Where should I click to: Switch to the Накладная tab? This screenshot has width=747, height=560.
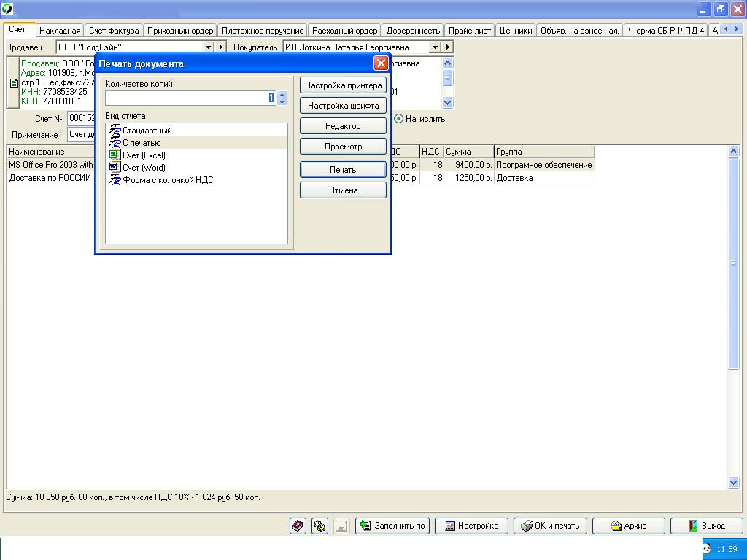(60, 31)
